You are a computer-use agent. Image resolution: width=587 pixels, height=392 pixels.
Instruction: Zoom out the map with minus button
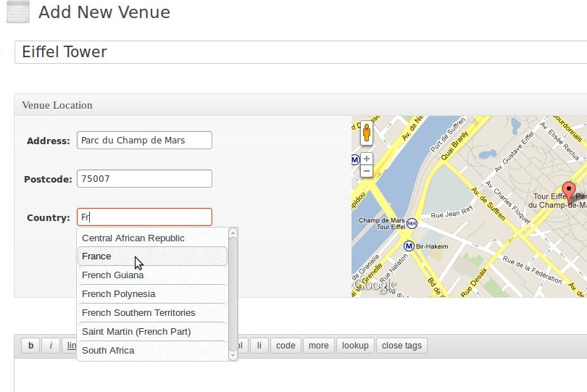click(x=367, y=171)
